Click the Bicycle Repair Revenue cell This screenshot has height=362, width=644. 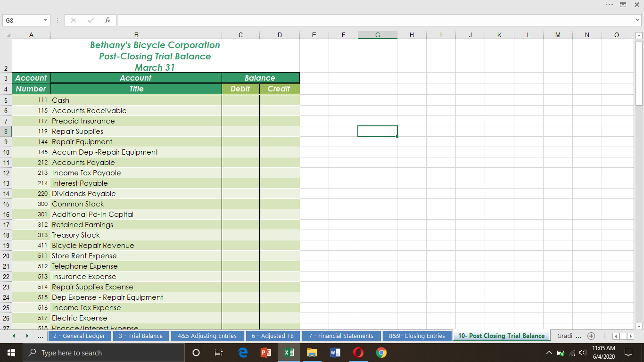click(136, 245)
